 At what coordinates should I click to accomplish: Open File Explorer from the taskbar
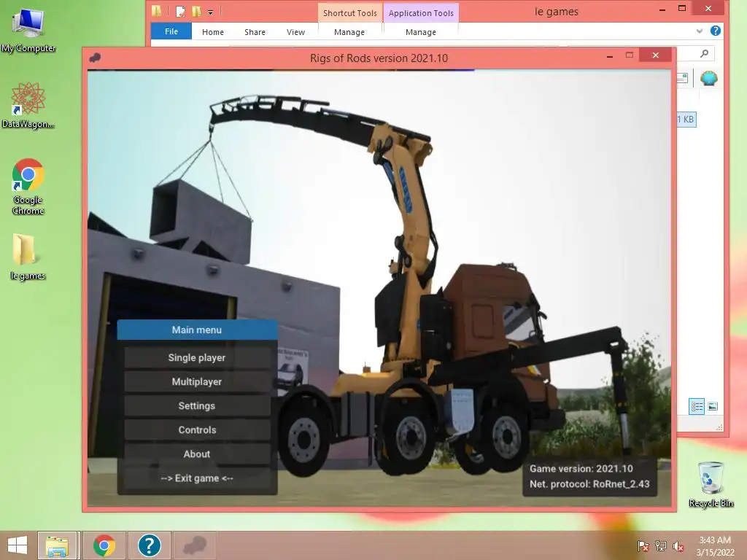tap(57, 545)
